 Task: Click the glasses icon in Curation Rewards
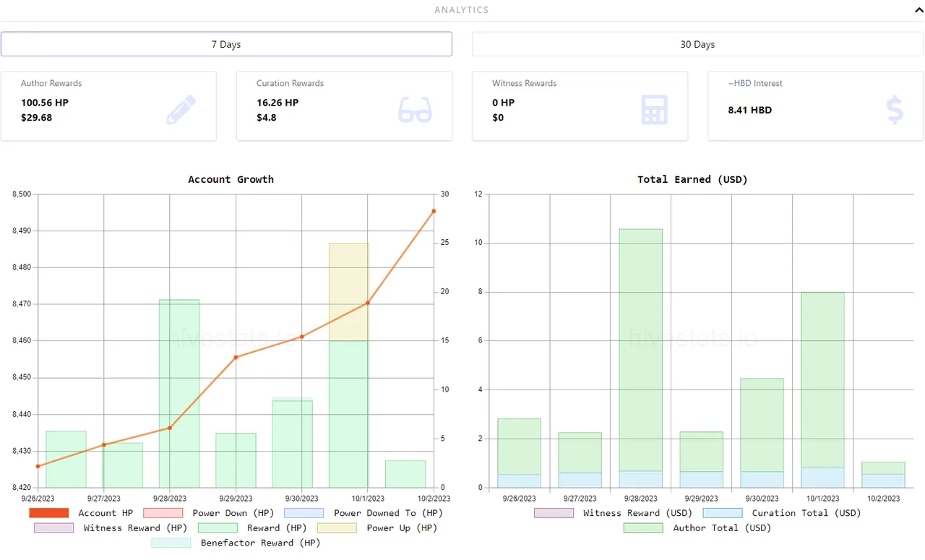415,110
